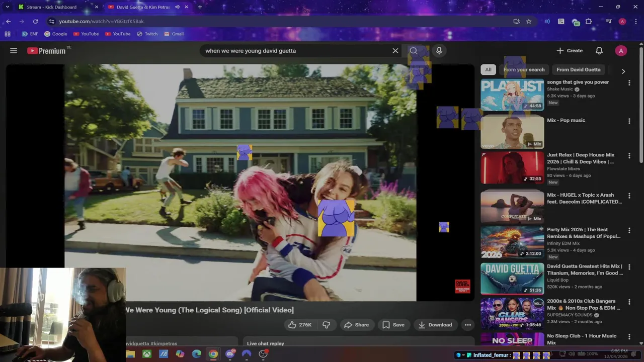Click the #kimpetras hashtag
This screenshot has height=362, width=644.
click(x=163, y=343)
